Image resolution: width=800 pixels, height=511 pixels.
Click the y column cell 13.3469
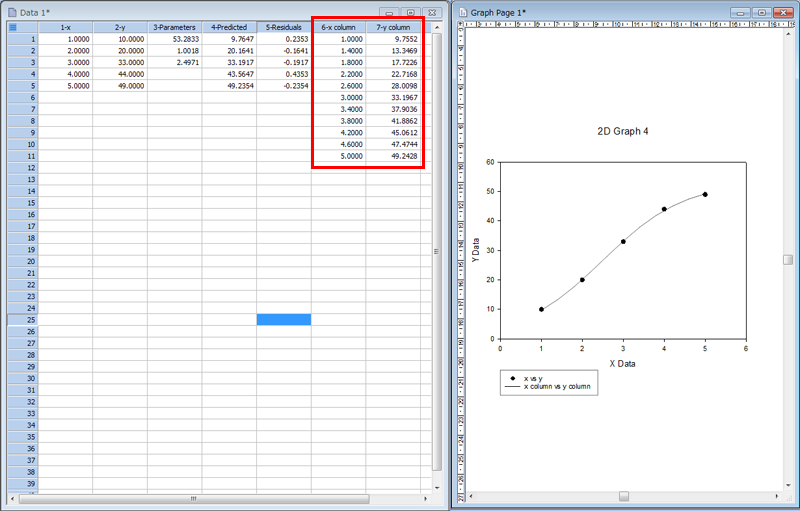pos(393,51)
